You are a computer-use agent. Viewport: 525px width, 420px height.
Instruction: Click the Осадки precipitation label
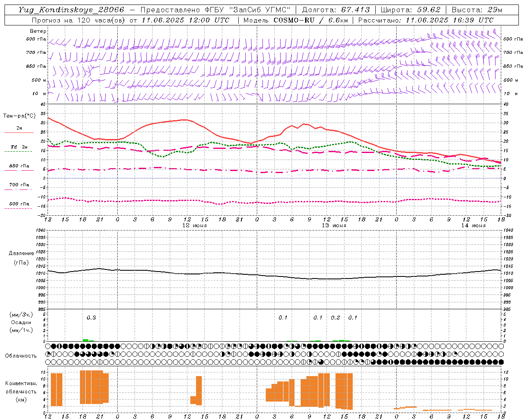(x=21, y=323)
